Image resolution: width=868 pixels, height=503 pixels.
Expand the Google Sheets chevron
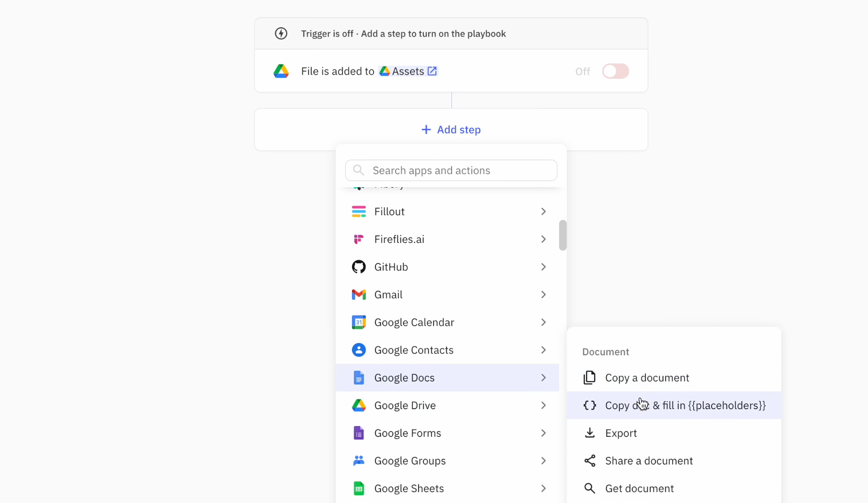point(543,488)
